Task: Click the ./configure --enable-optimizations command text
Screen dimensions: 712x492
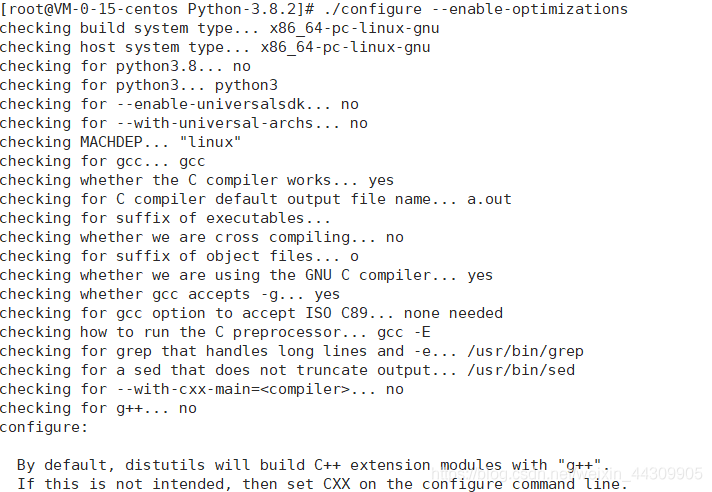Action: coord(476,10)
